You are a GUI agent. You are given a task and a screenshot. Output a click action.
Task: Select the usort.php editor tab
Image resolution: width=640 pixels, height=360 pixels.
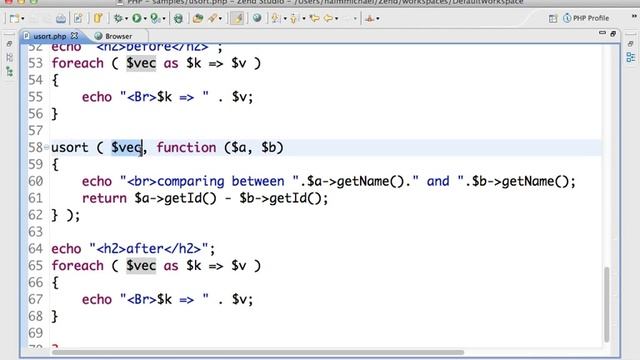[x=49, y=36]
